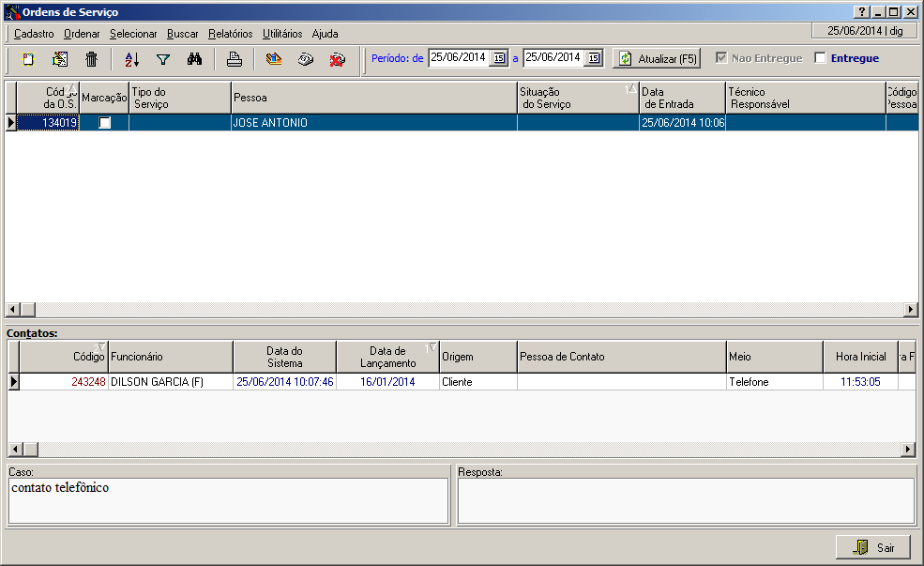Enable the Entregue checkbox
Screen dimensions: 924x566
tap(821, 58)
